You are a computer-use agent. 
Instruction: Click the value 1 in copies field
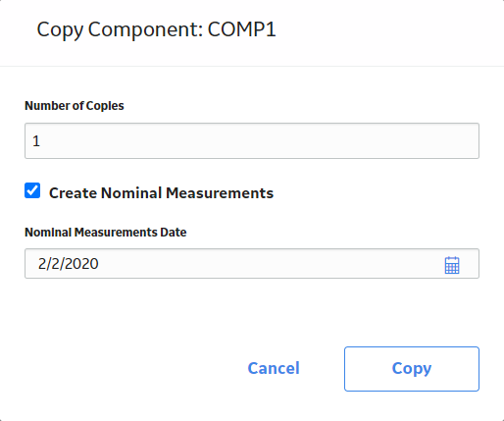36,141
